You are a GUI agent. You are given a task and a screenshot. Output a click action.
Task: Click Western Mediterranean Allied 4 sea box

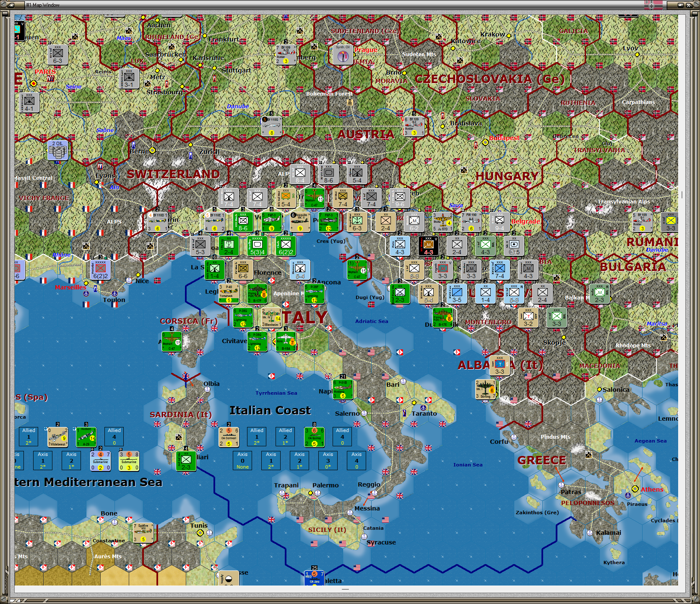pyautogui.click(x=114, y=437)
